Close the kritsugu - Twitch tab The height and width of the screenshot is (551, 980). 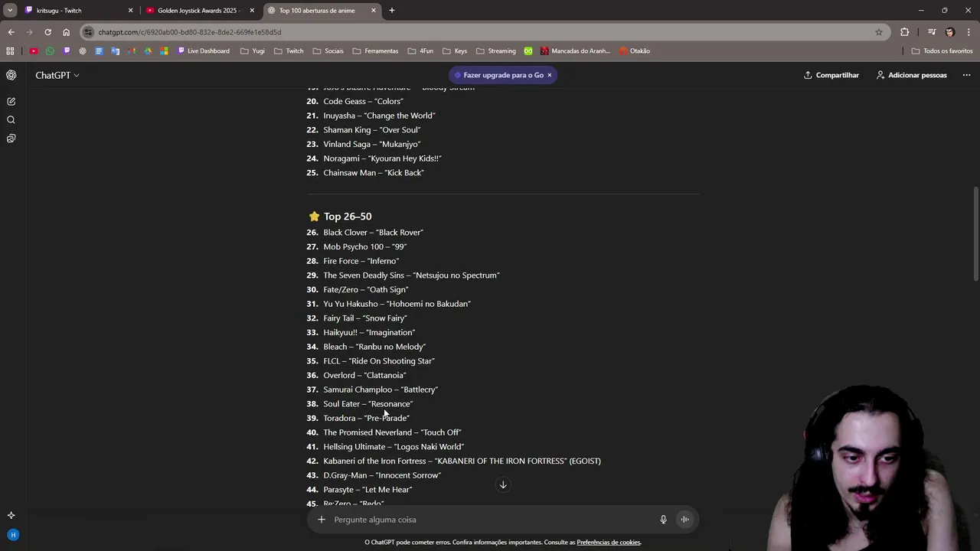(x=130, y=11)
